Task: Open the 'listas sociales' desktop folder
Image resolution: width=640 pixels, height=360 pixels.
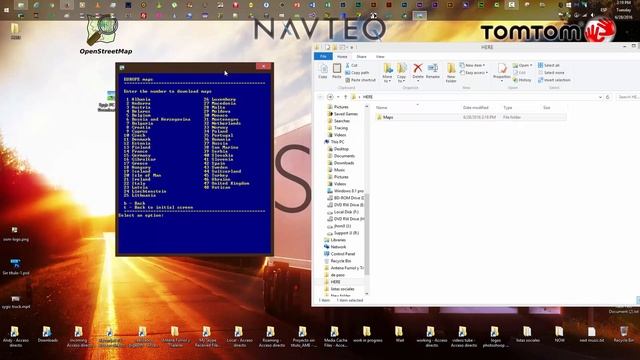Action: click(527, 335)
